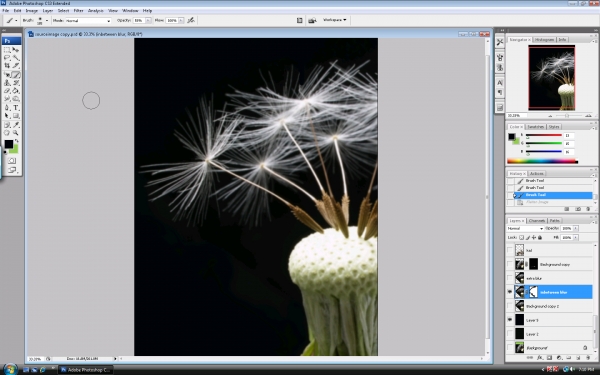
Task: Open Character panel from dock
Action: click(500, 83)
